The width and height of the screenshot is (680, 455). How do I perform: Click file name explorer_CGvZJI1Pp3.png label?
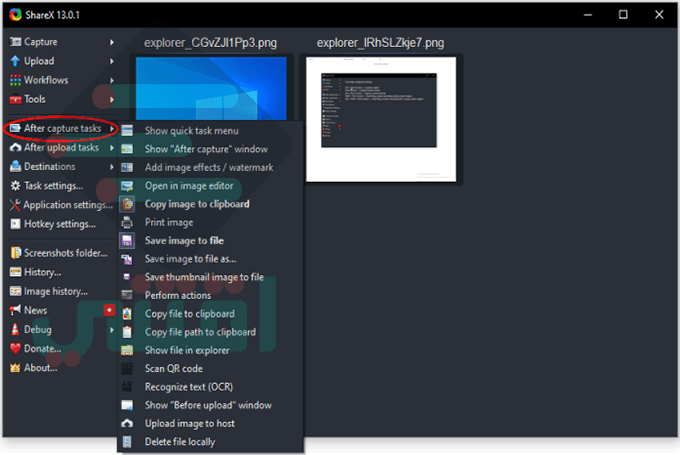point(210,43)
